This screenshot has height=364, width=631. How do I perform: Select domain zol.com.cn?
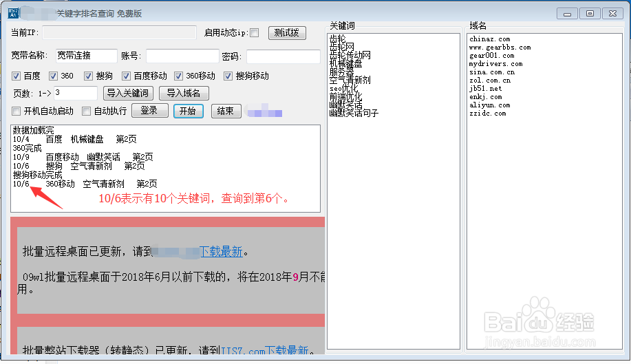click(x=490, y=80)
